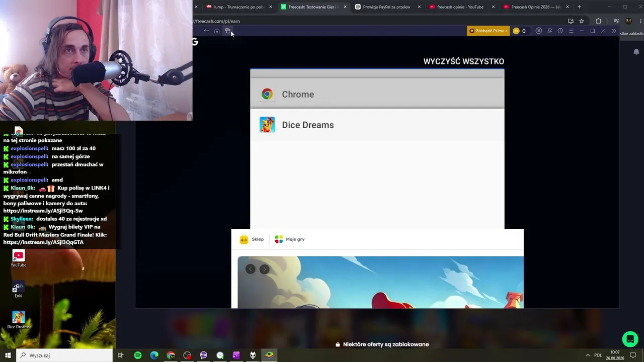Click Skylleex username in chat
This screenshot has width=644, height=362.
(22, 219)
